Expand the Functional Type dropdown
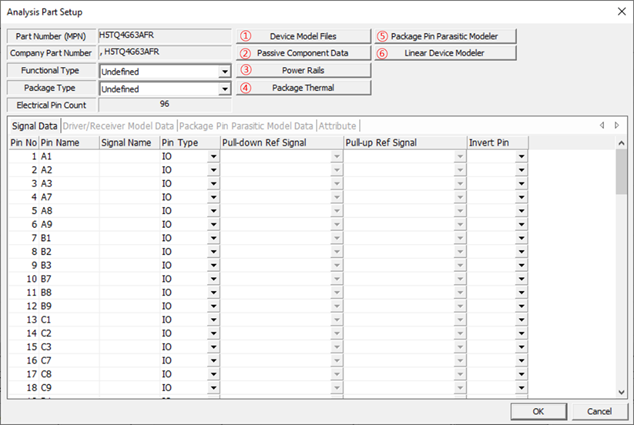Image resolution: width=634 pixels, height=425 pixels. (x=225, y=72)
